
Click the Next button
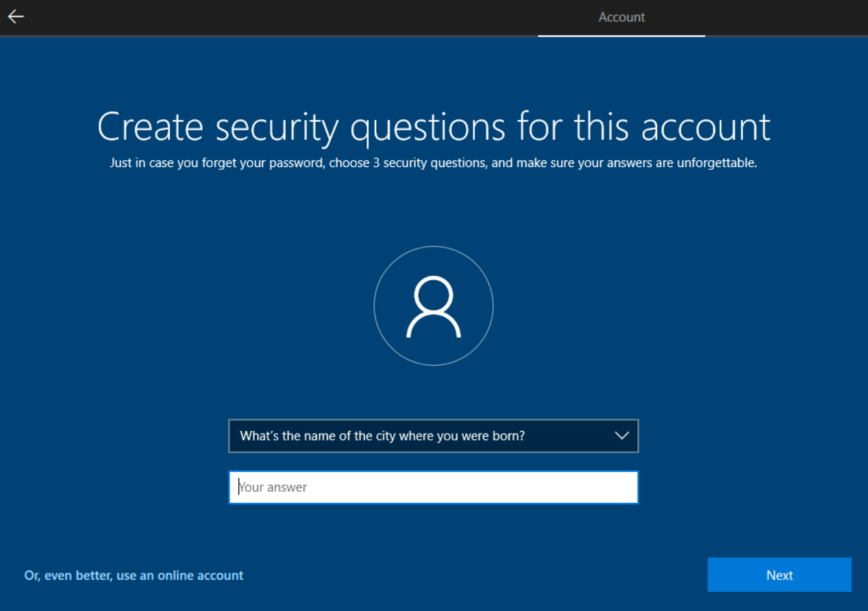[779, 575]
